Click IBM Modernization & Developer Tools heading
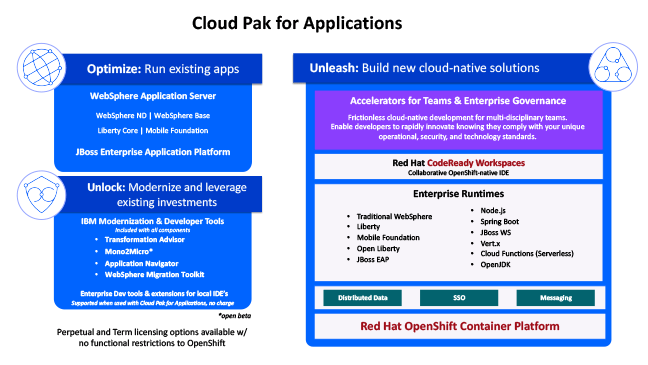648x365 pixels. (152, 221)
